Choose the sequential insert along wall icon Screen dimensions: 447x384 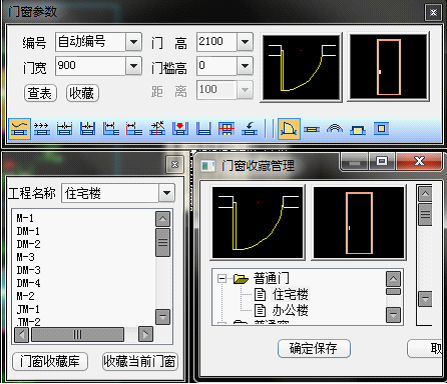coord(42,129)
